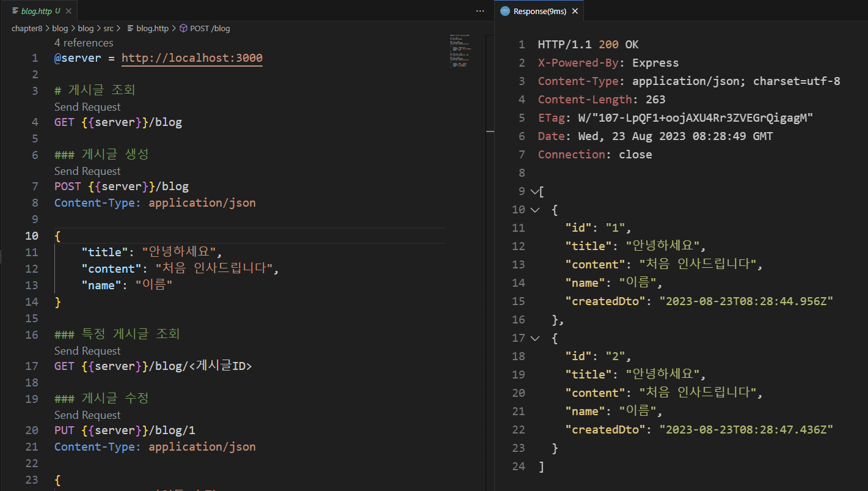This screenshot has width=868, height=491.
Task: Click X-Powered-By: Express header
Action: coord(608,63)
